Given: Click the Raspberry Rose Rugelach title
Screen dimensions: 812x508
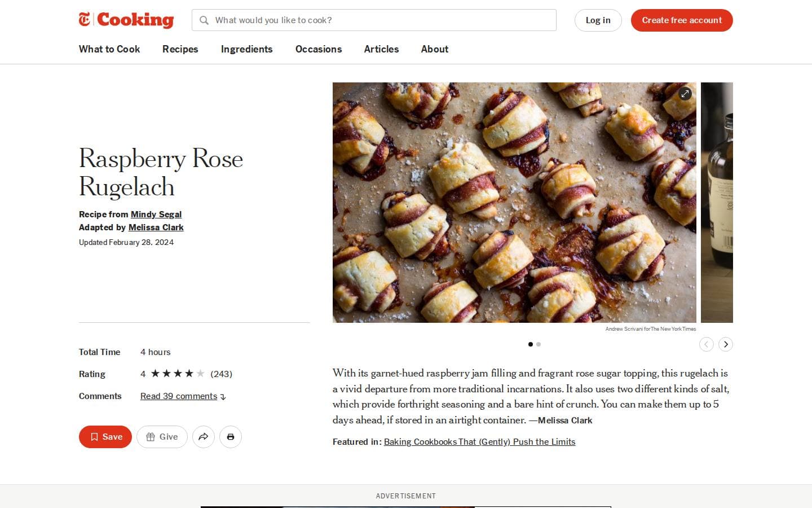Looking at the screenshot, I should pos(161,172).
